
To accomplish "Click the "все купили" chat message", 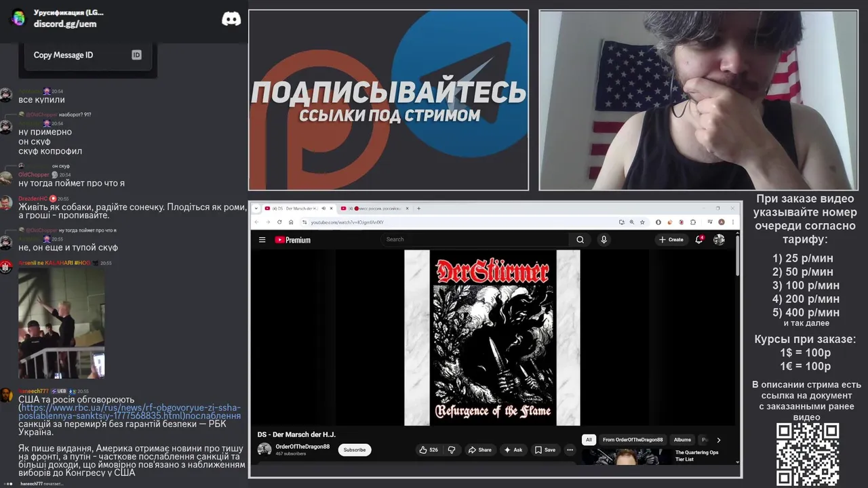I will [x=41, y=100].
